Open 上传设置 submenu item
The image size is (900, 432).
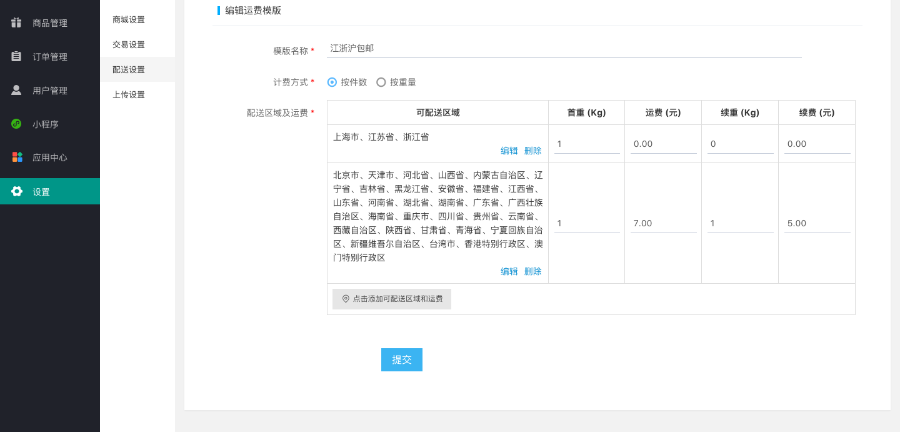[128, 94]
